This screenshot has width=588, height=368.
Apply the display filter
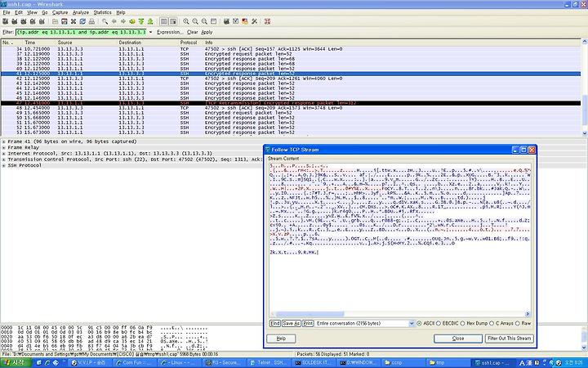click(x=207, y=32)
